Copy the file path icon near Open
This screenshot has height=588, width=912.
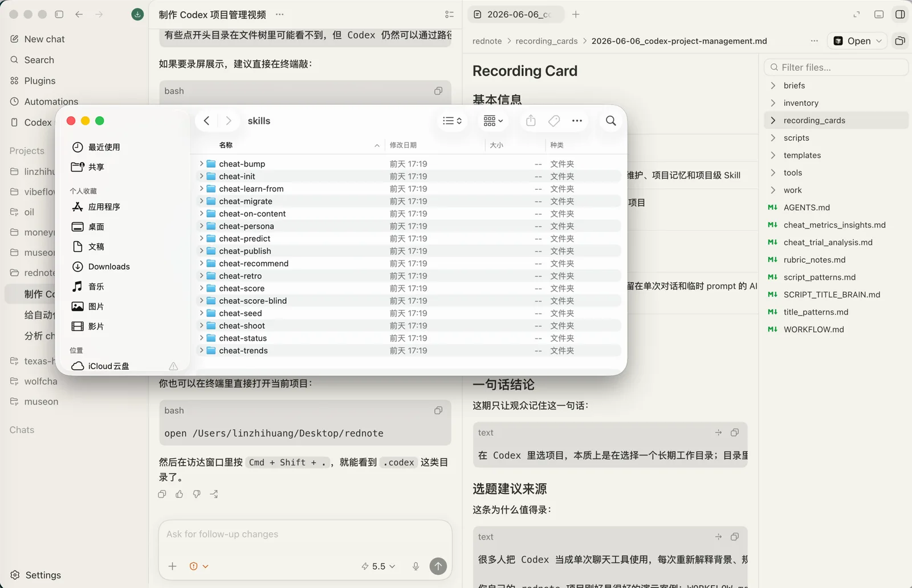[x=900, y=41]
